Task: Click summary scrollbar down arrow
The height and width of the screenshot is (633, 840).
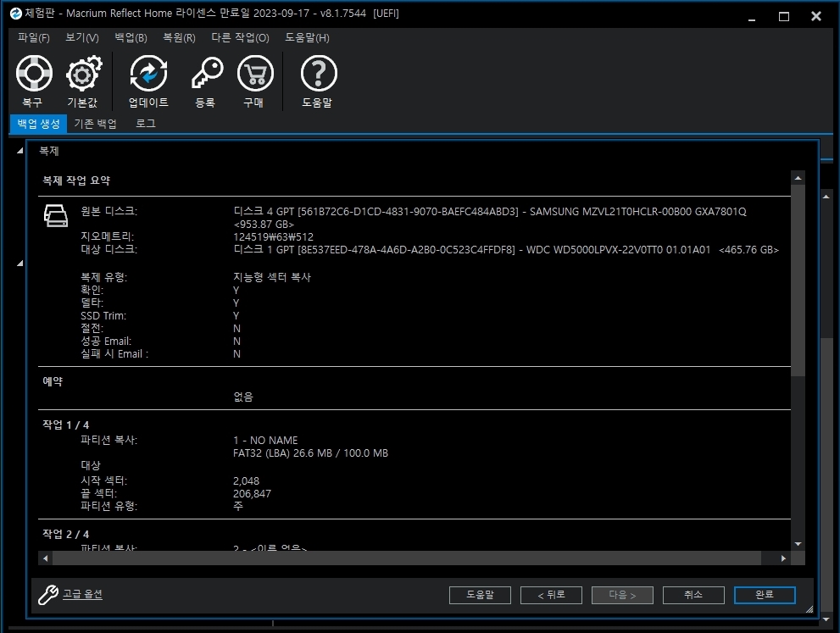Action: point(798,544)
